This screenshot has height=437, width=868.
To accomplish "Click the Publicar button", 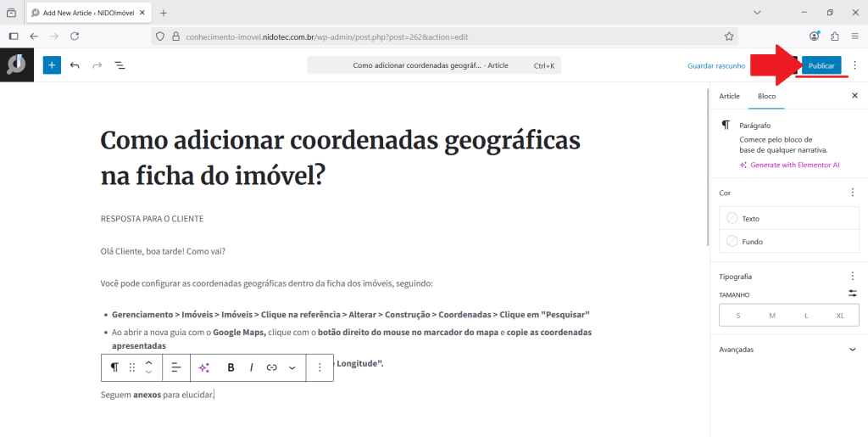I will click(821, 65).
